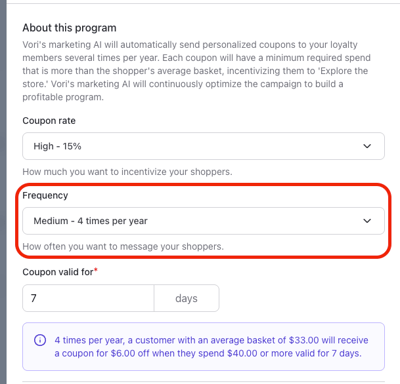Click the Coupon valid for label

[x=58, y=272]
